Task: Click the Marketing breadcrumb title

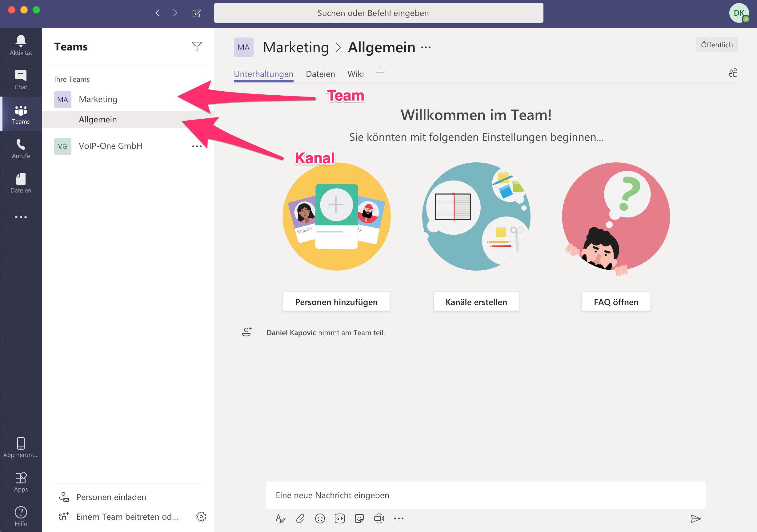Action: click(296, 47)
